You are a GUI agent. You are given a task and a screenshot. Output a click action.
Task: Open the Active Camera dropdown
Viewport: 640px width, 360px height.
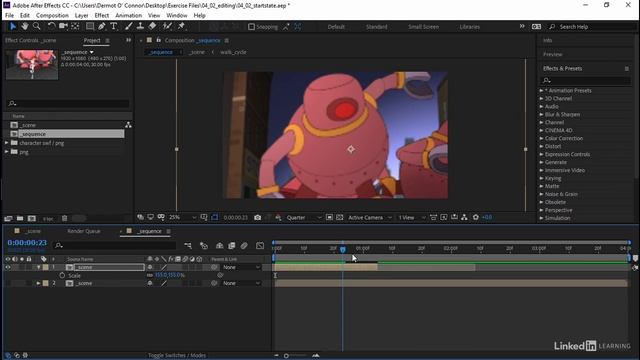(369, 218)
